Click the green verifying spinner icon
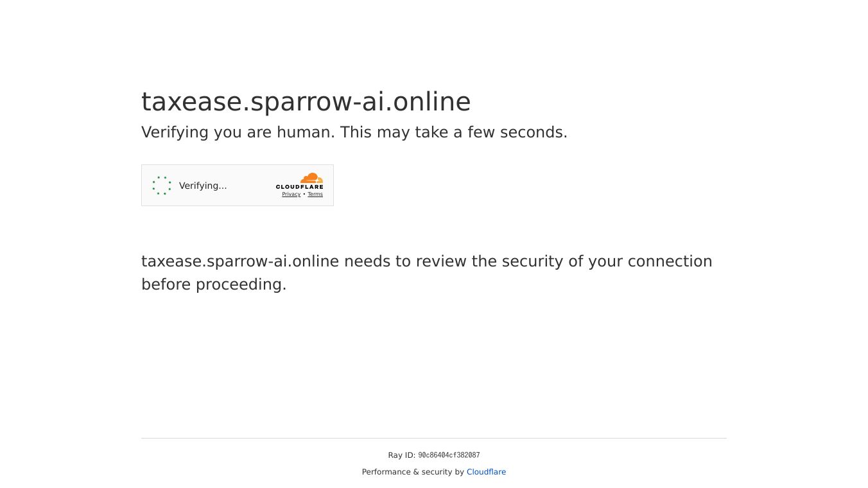The image size is (868, 488). tap(162, 186)
